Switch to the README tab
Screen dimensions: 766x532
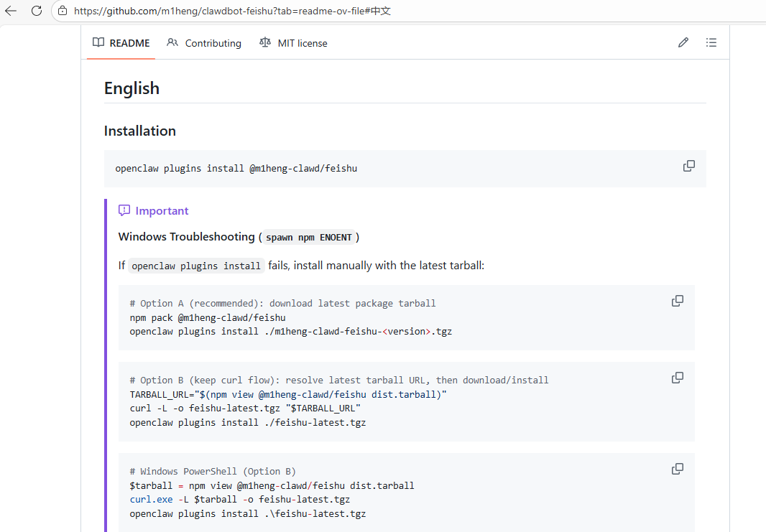coord(121,43)
